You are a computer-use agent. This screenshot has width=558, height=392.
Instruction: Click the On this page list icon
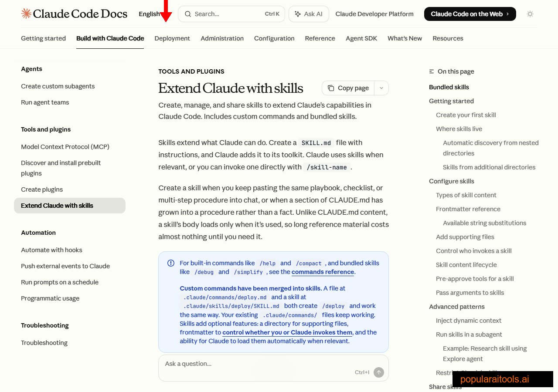click(x=431, y=71)
